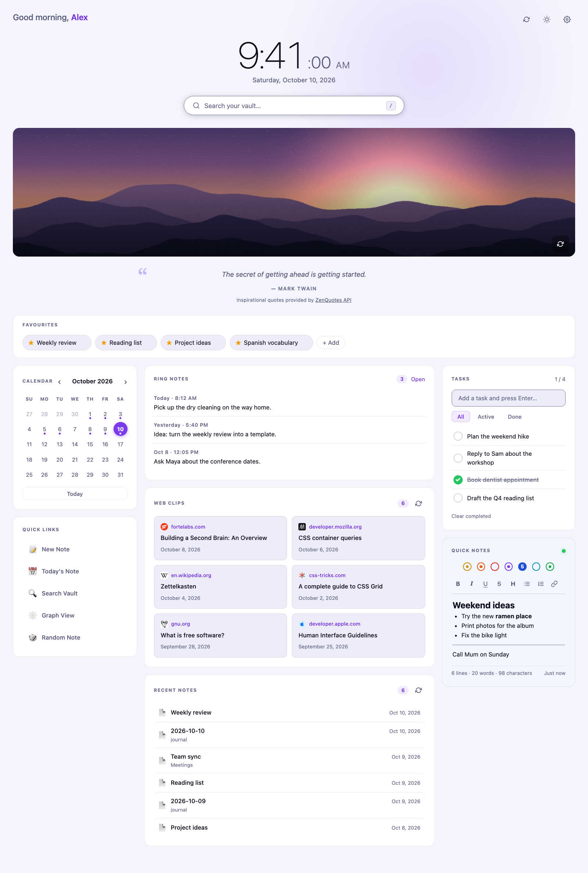Image resolution: width=588 pixels, height=873 pixels.
Task: Check off Plan the weekend hike
Action: coord(458,436)
